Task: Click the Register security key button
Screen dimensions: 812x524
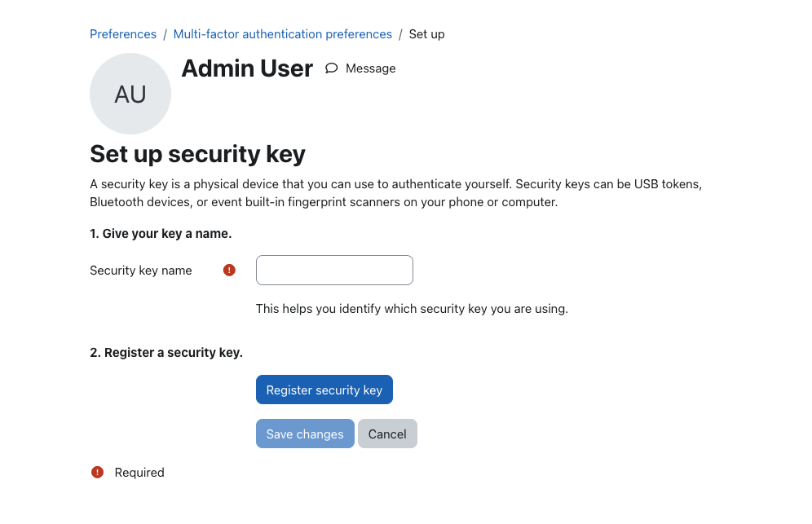Action: tap(324, 390)
